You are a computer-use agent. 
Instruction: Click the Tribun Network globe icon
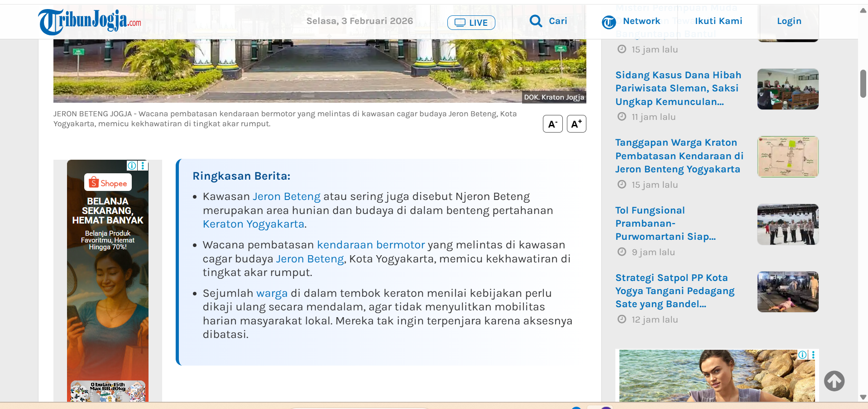609,22
